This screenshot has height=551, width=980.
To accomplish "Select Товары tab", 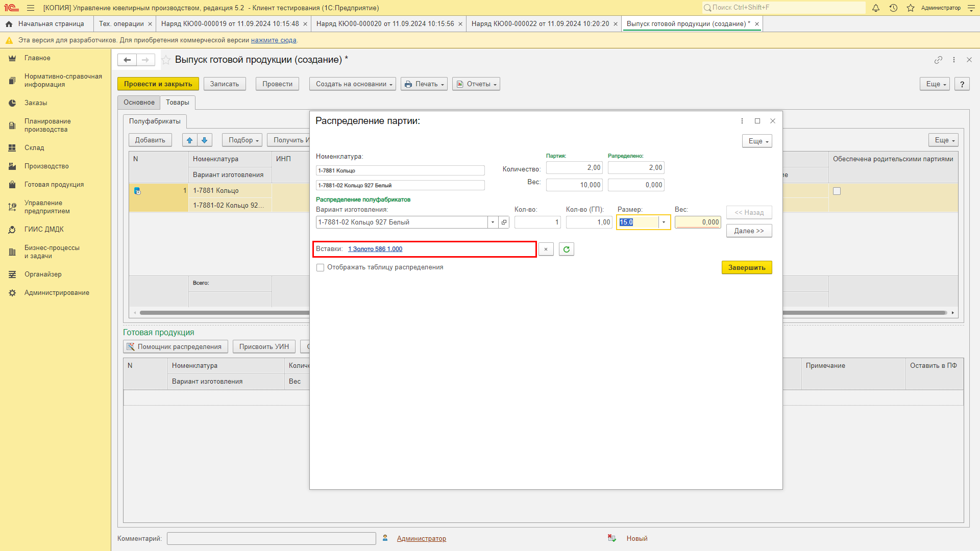I will tap(178, 103).
